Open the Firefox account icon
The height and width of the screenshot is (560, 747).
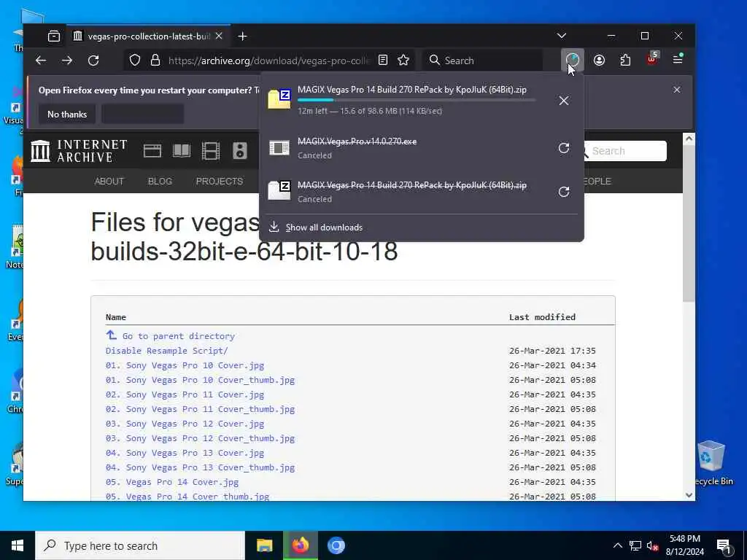click(x=600, y=60)
